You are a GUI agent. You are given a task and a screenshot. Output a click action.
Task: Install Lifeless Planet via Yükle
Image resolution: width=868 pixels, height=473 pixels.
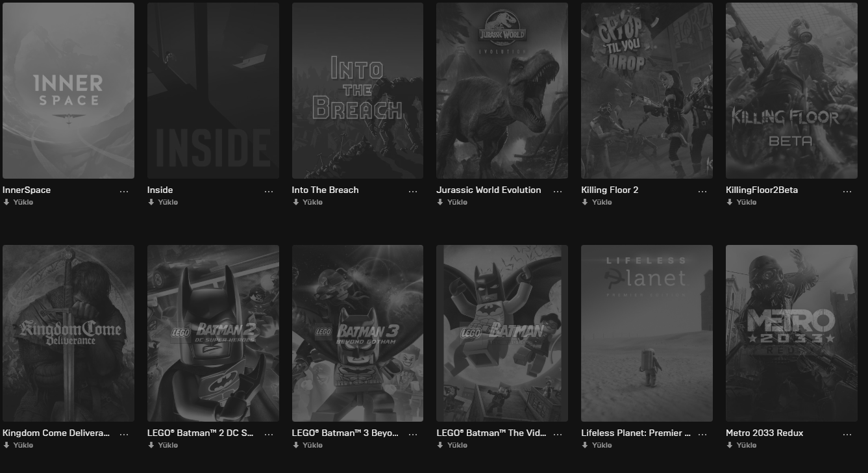coord(597,445)
